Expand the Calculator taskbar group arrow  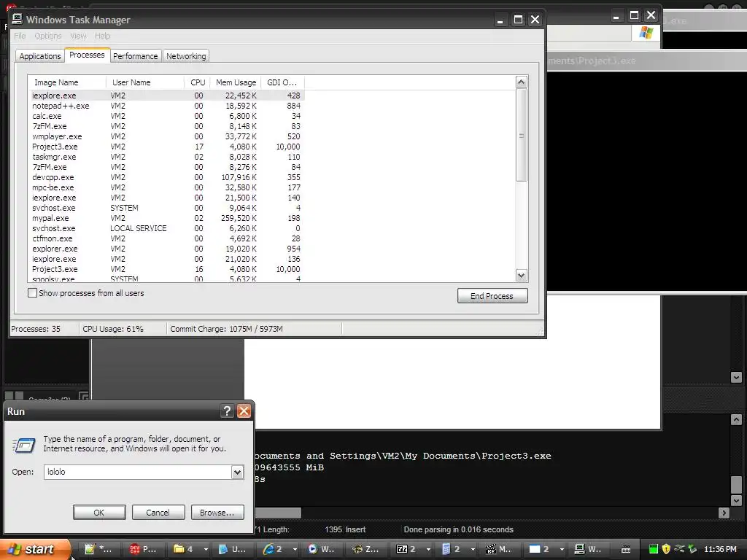[473, 549]
